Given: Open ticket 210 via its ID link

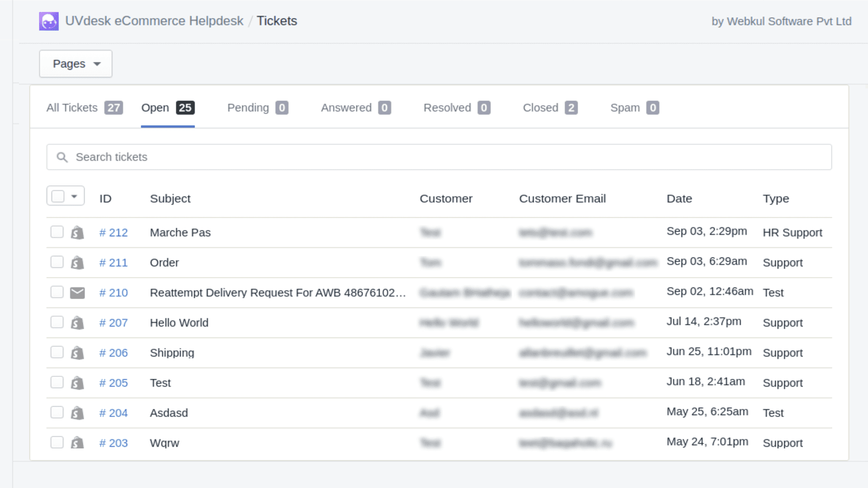Looking at the screenshot, I should (113, 292).
